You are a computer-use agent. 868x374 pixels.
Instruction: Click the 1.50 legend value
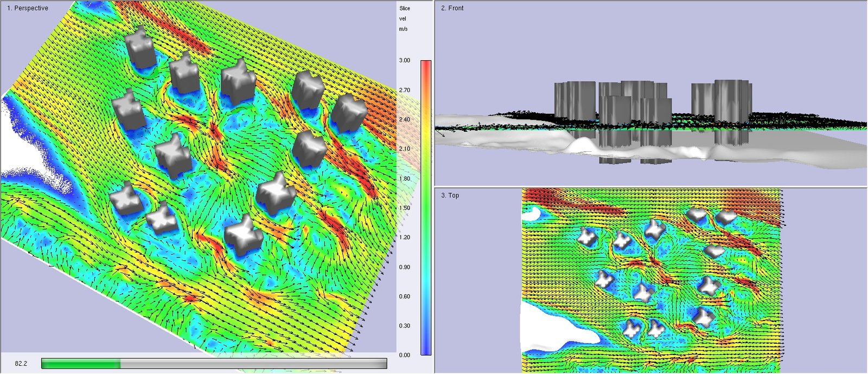405,208
